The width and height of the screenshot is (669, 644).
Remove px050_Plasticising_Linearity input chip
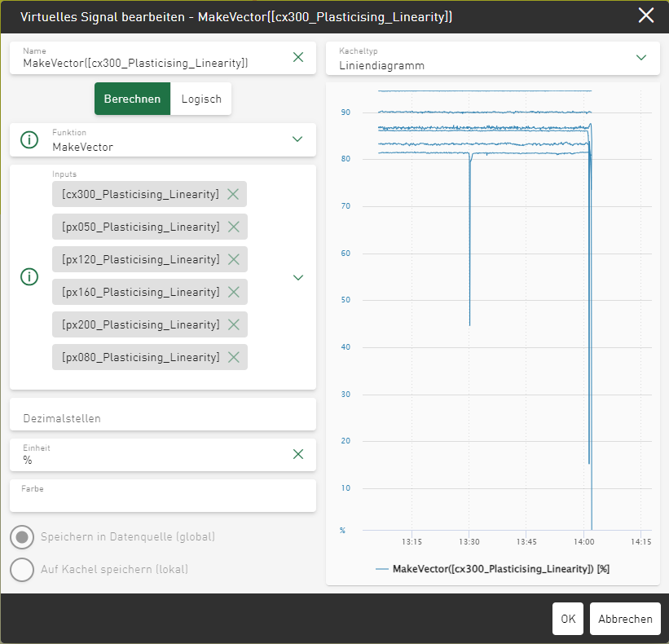click(x=234, y=227)
